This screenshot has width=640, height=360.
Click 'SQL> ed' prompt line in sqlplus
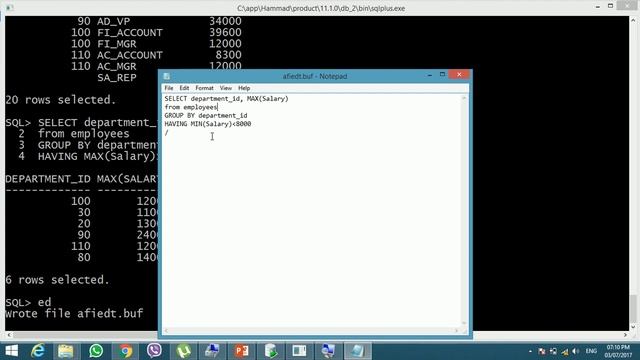pos(28,302)
